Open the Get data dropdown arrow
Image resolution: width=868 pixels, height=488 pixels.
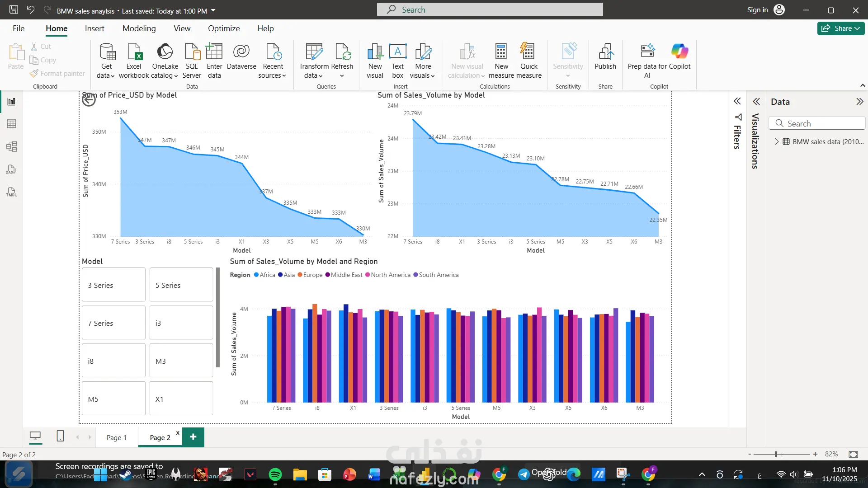click(x=113, y=76)
